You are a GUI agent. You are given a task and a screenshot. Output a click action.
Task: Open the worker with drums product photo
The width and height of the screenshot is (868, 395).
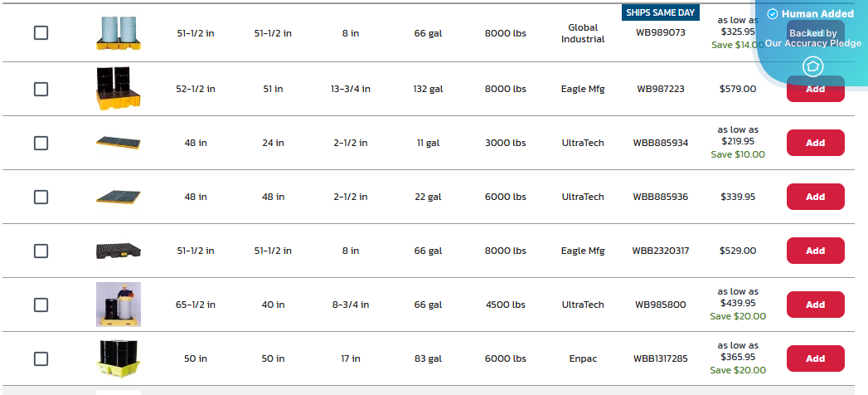click(119, 305)
